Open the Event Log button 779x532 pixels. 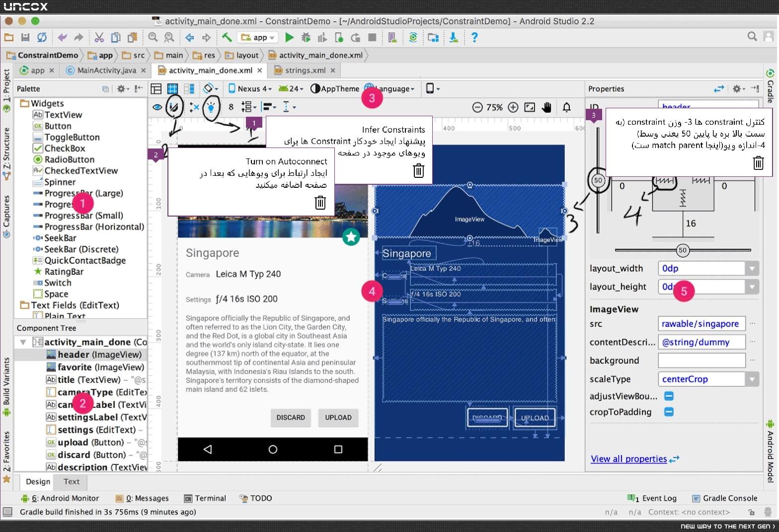point(652,498)
